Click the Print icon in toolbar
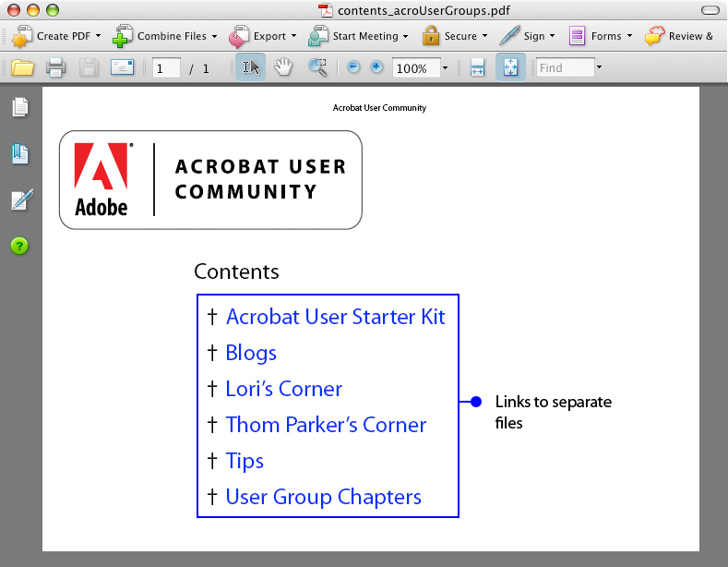 pos(55,67)
